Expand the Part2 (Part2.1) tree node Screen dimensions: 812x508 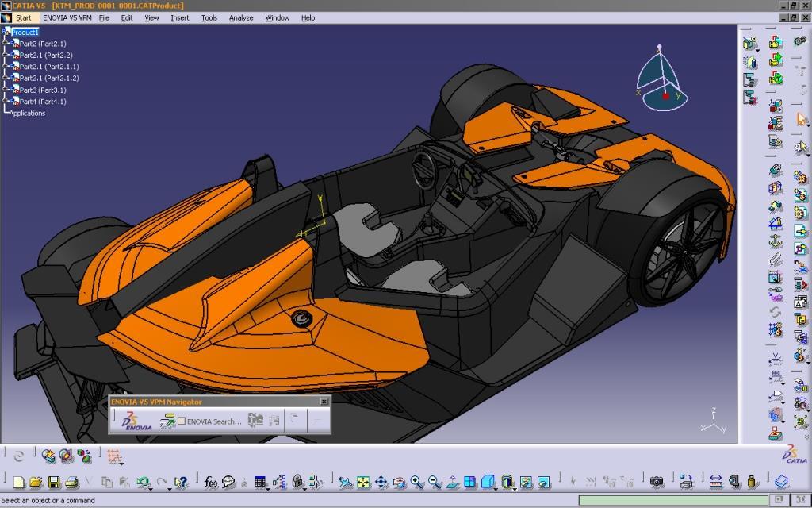click(x=6, y=44)
